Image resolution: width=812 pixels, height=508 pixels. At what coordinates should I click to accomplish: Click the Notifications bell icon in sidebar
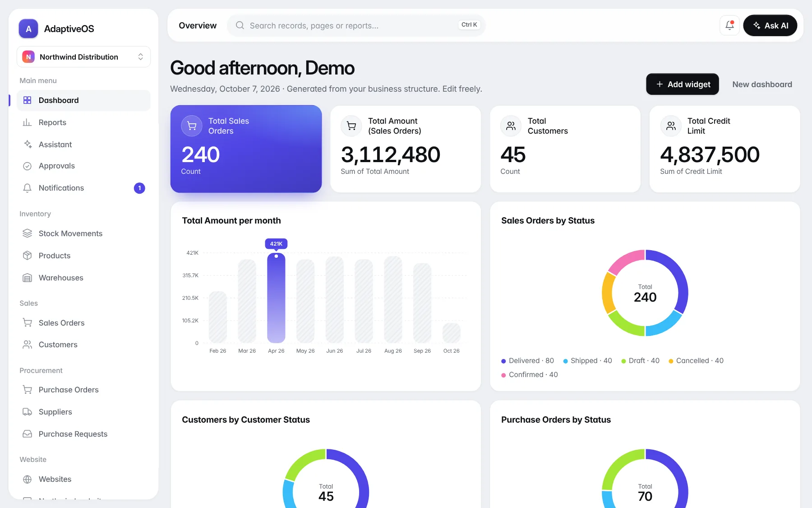click(27, 188)
